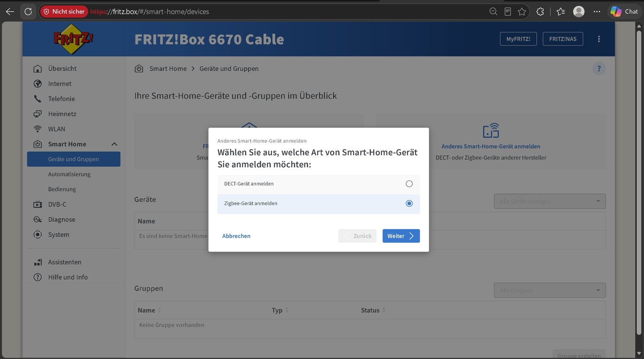This screenshot has height=359, width=644.
Task: Click Keine Gruppe vorhanden text
Action: tap(172, 325)
